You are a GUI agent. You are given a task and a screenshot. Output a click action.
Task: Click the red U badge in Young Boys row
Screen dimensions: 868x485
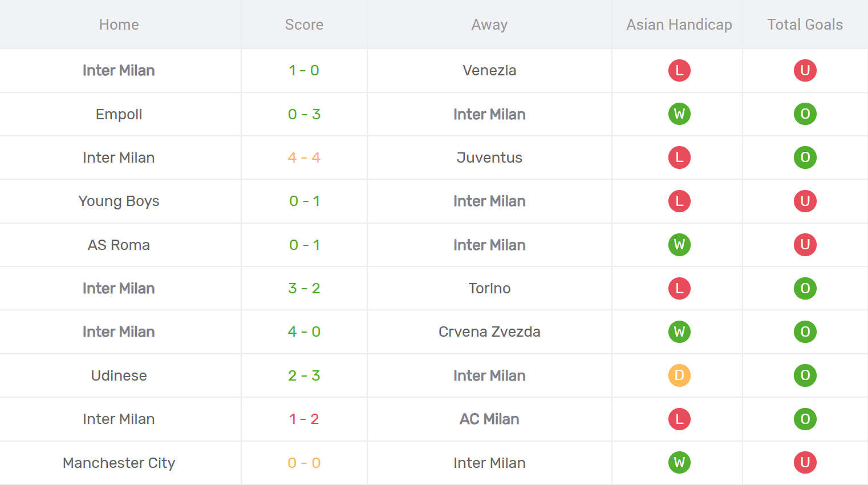click(x=805, y=201)
